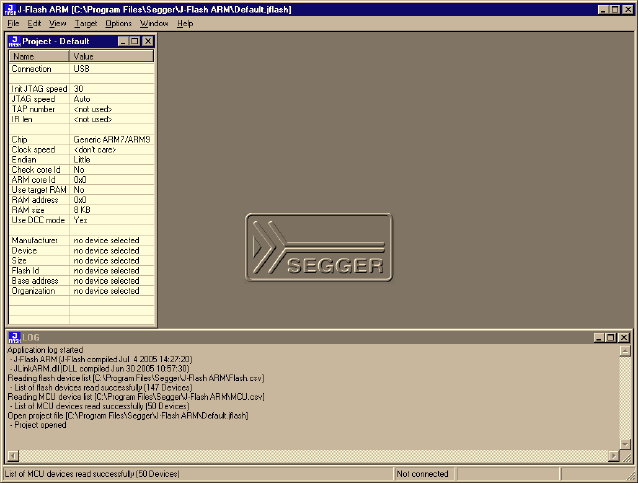Click the JLinkARM.dll compiled log line
The image size is (638, 483).
pyautogui.click(x=100, y=369)
